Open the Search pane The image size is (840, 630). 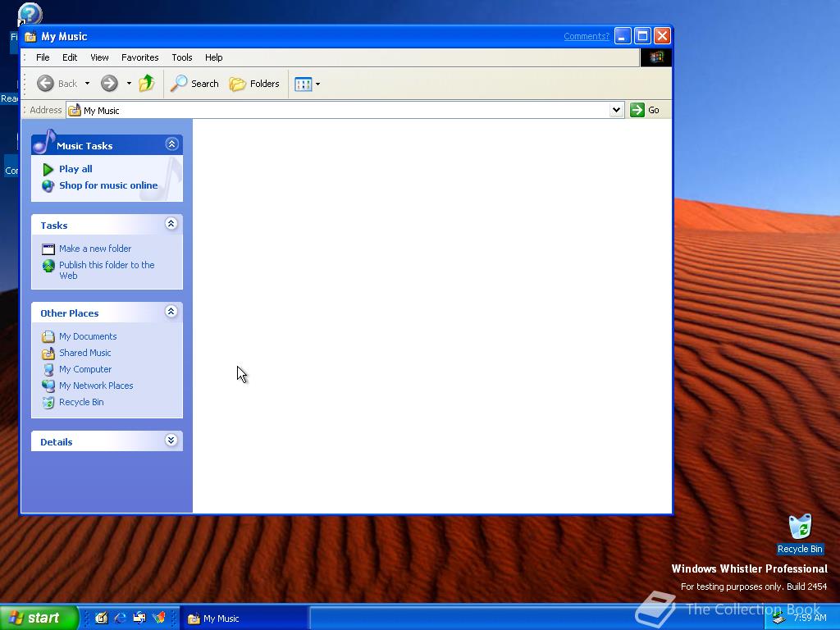click(x=194, y=84)
